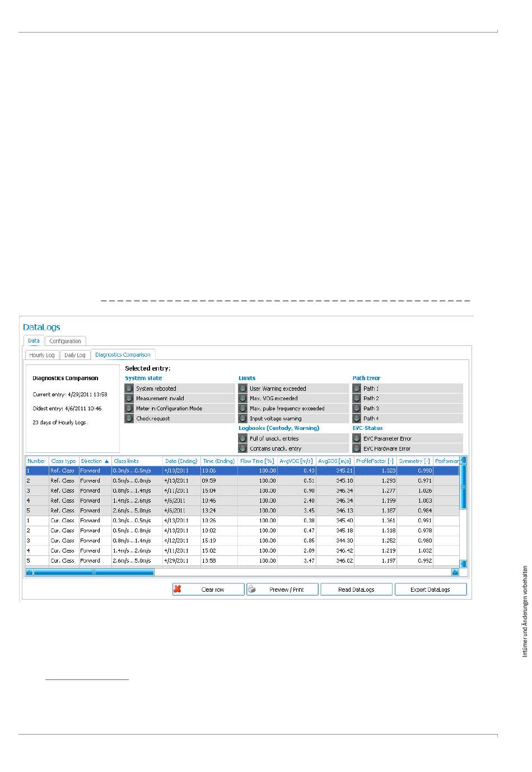The image size is (532, 772).
Task: Select the Path 3 error LED
Action: (x=357, y=409)
